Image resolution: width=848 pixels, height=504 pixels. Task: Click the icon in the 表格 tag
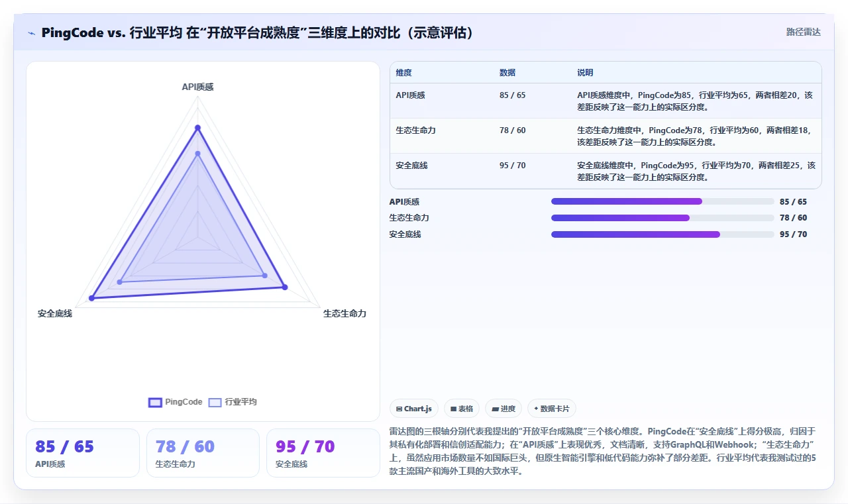point(453,409)
